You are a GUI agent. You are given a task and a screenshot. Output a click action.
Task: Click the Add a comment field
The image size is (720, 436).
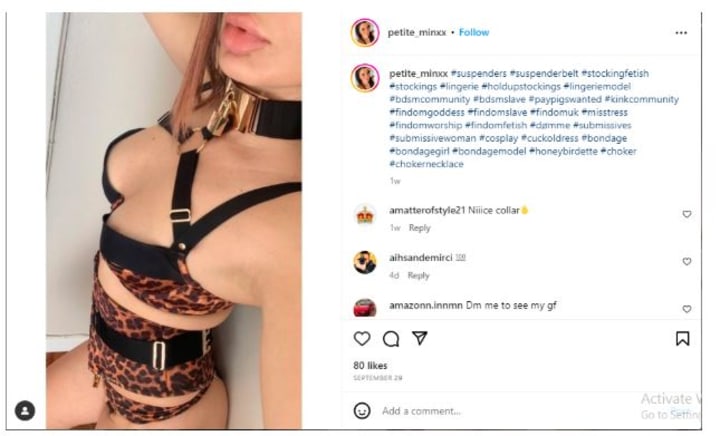[505, 411]
